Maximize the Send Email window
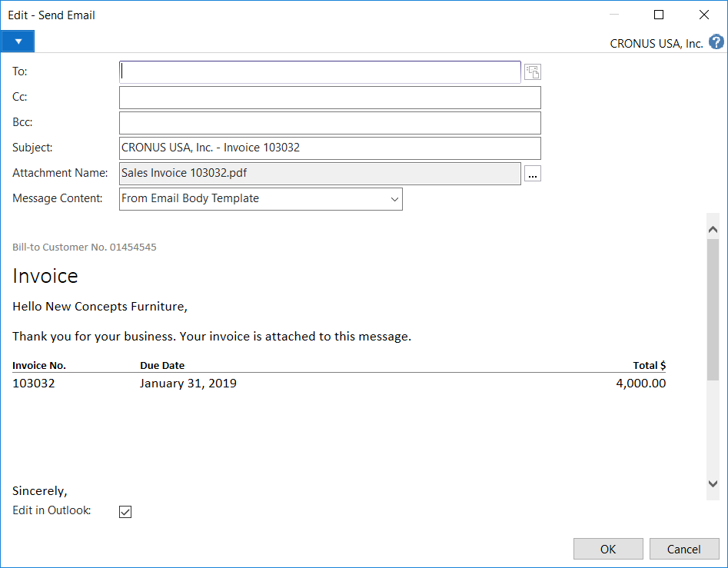The width and height of the screenshot is (728, 568). point(659,15)
